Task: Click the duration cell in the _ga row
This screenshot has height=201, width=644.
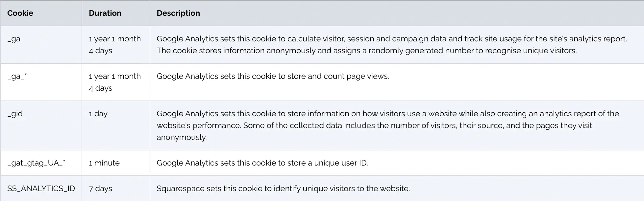Action: point(114,45)
